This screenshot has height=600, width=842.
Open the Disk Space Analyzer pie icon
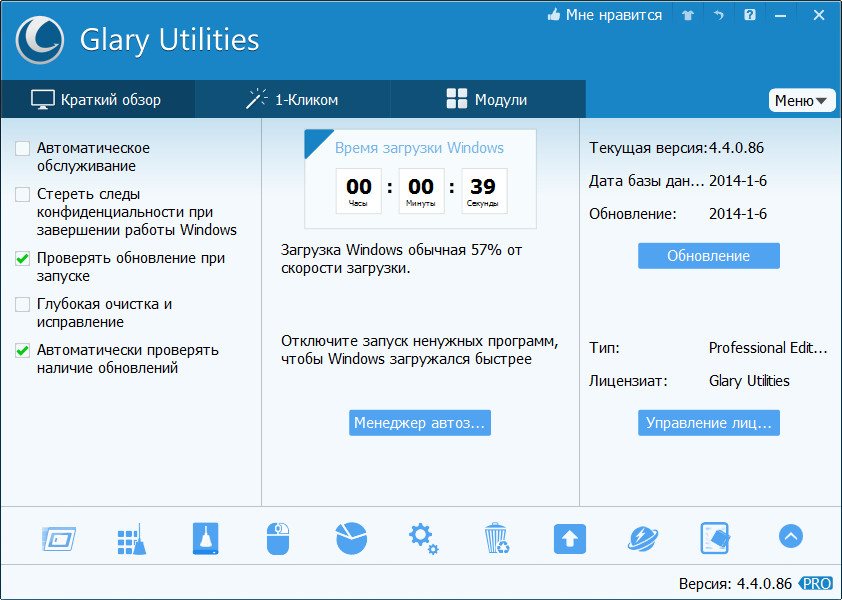pos(351,538)
